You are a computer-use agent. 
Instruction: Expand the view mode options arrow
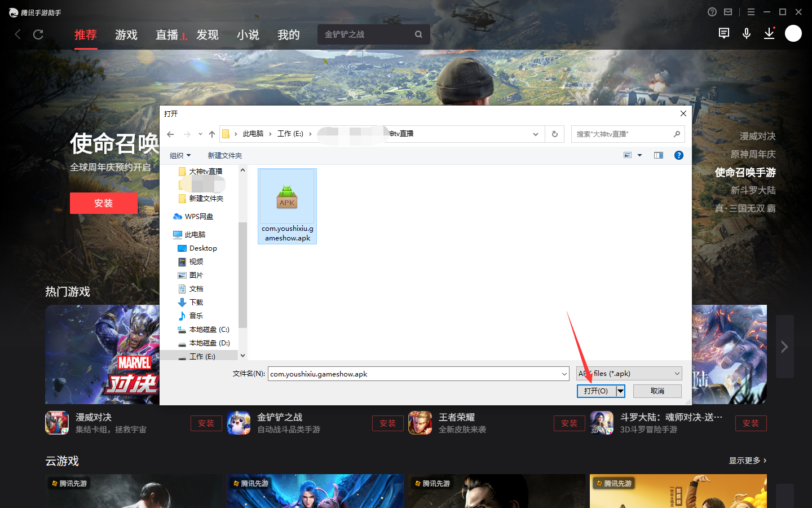tap(639, 155)
